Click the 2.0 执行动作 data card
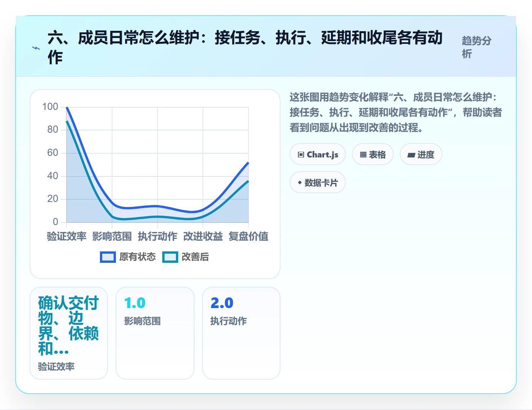The image size is (532, 410). tap(241, 333)
